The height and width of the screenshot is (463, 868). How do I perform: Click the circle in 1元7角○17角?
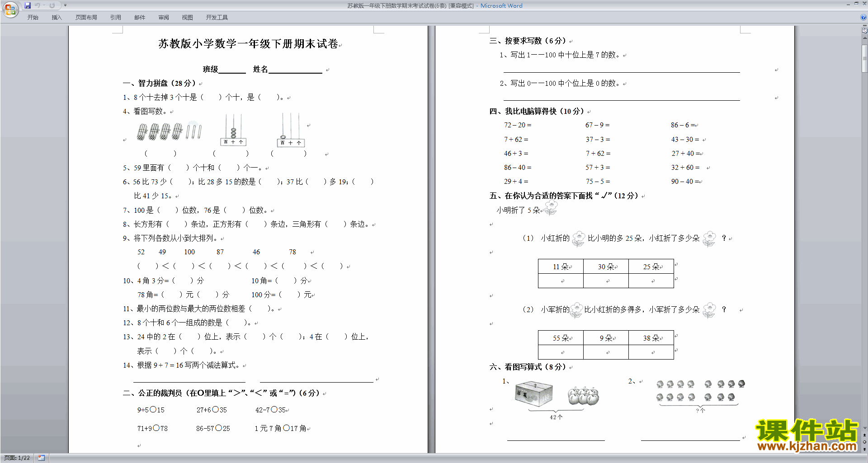(x=286, y=428)
